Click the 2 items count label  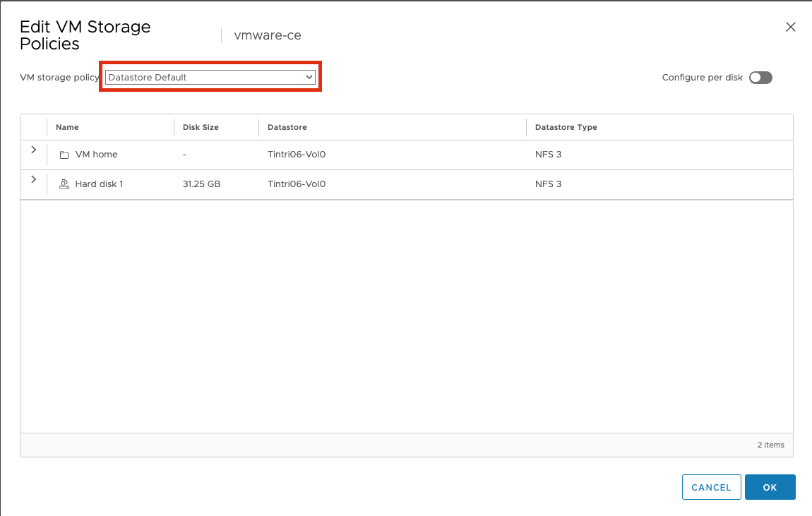pos(770,445)
